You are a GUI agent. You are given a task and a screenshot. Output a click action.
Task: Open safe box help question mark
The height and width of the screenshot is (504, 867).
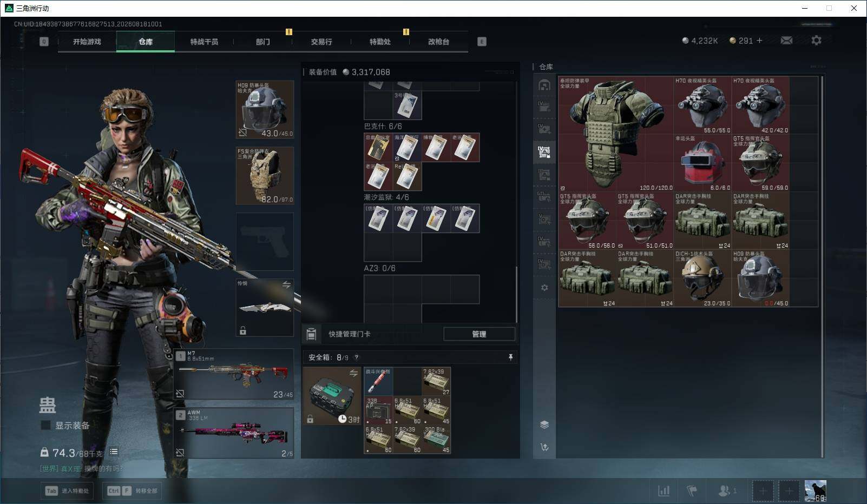point(356,357)
